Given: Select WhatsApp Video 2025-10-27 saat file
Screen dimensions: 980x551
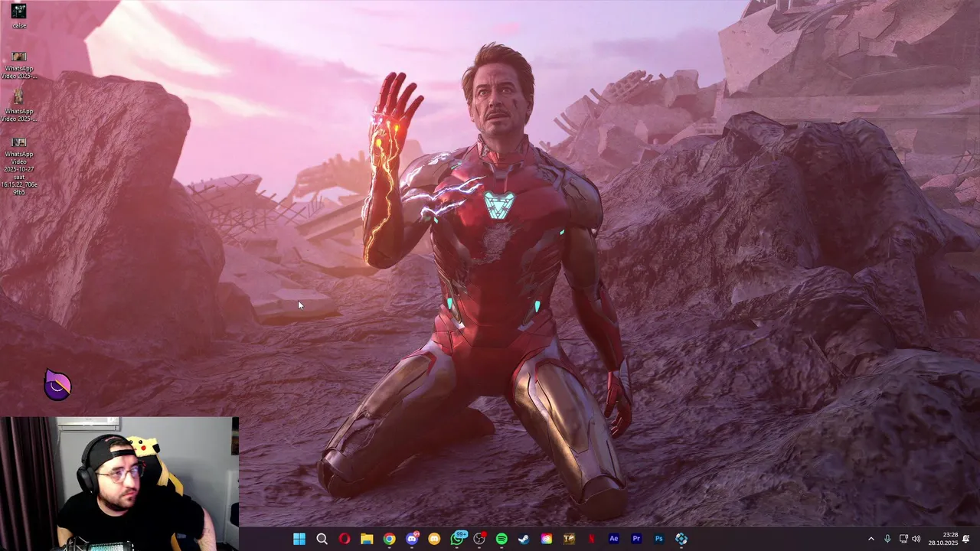Looking at the screenshot, I should coord(19,165).
